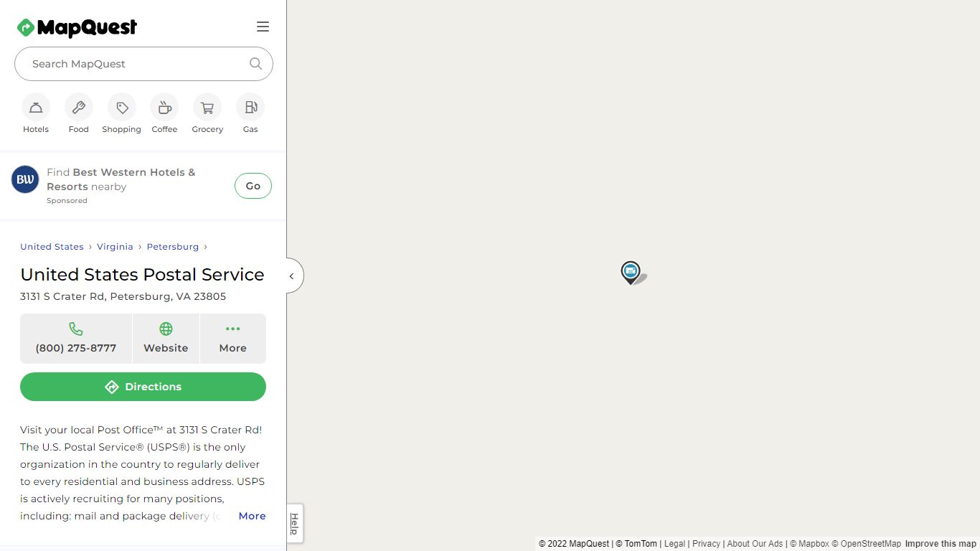Click Improve this map link
Screen dimensions: 980x551
click(941, 544)
